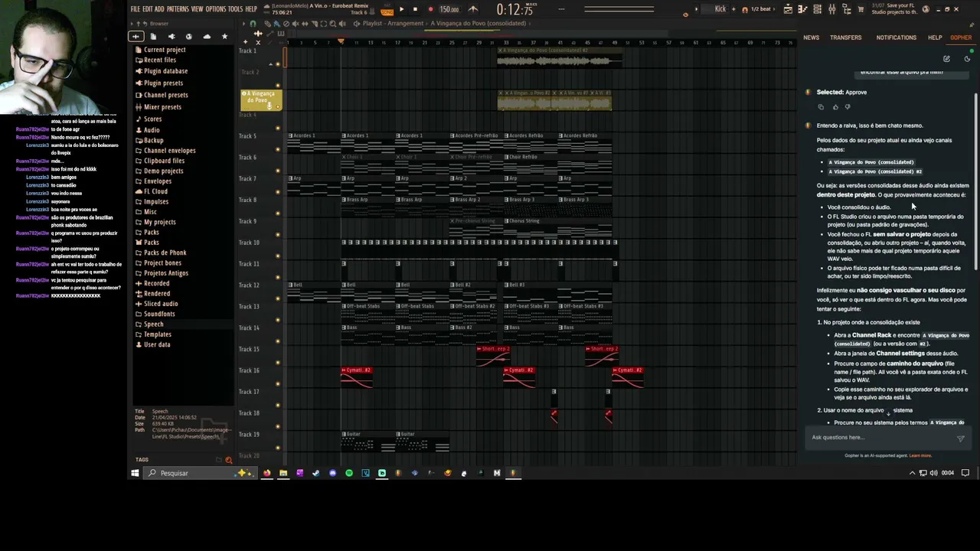Click the Pesquisar taskbar search box
The width and height of the screenshot is (980, 551).
[x=199, y=473]
